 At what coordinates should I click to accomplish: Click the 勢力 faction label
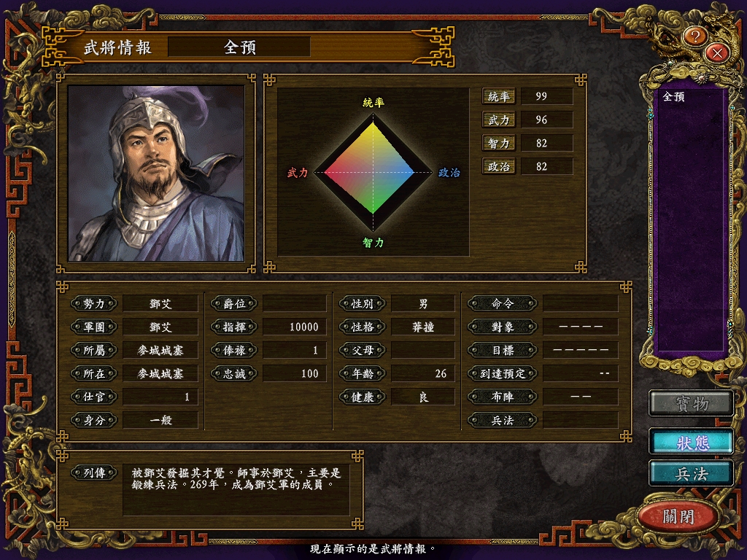coord(94,303)
